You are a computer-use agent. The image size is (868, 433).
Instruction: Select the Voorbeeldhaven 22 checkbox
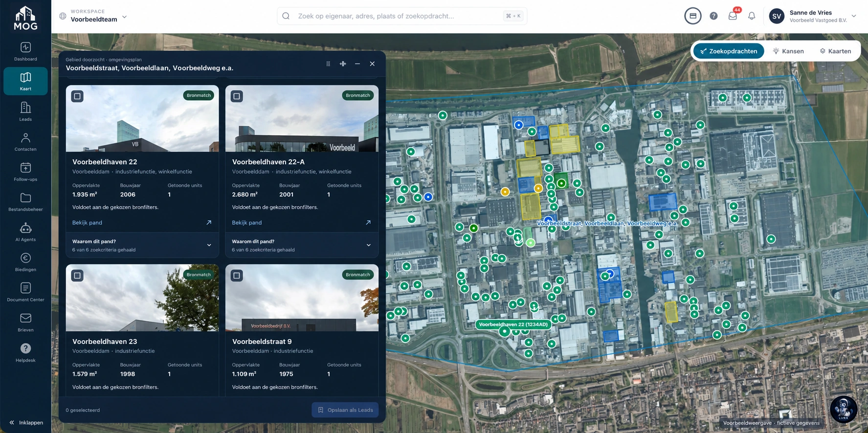(x=77, y=96)
